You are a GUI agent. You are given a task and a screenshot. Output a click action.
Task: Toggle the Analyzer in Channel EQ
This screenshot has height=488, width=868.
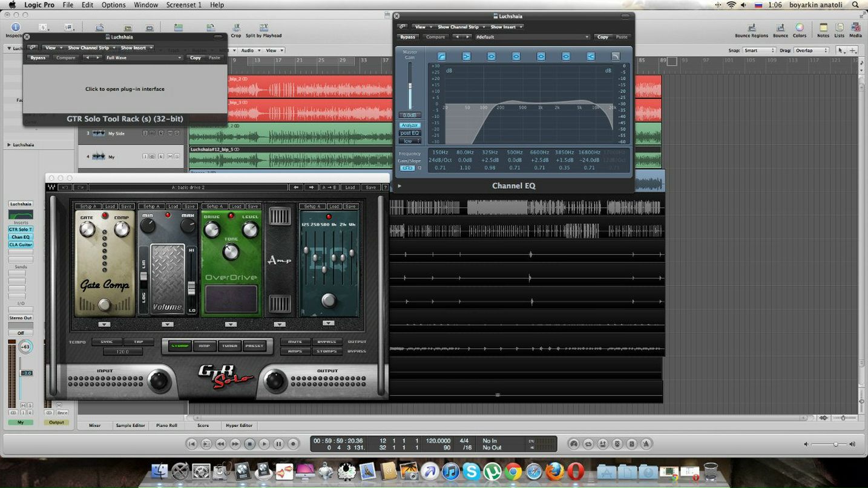click(410, 125)
